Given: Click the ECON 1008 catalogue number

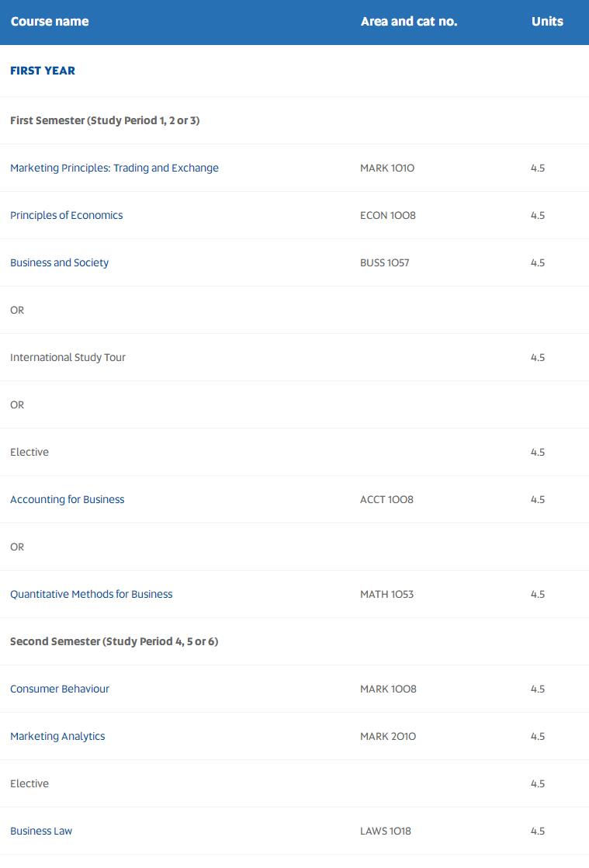Looking at the screenshot, I should point(388,215).
